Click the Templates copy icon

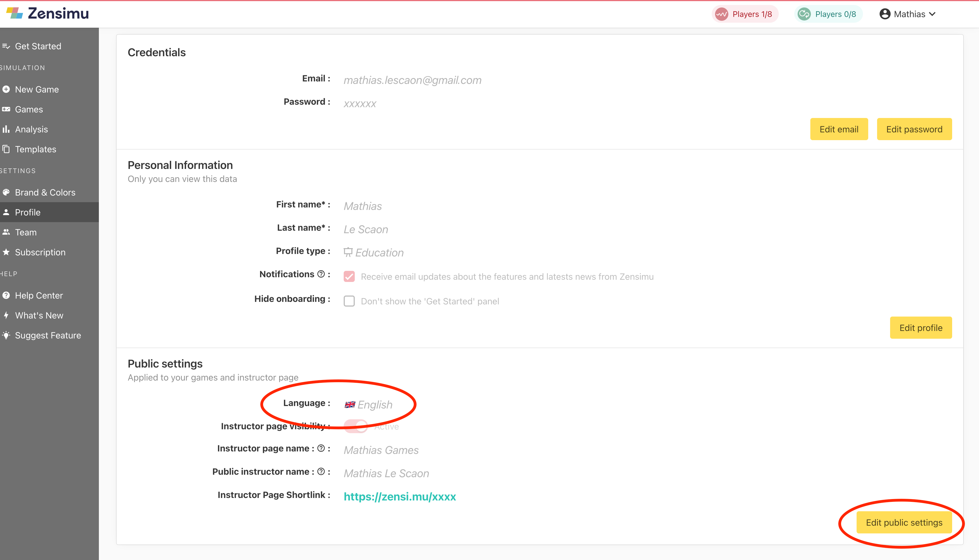[6, 149]
